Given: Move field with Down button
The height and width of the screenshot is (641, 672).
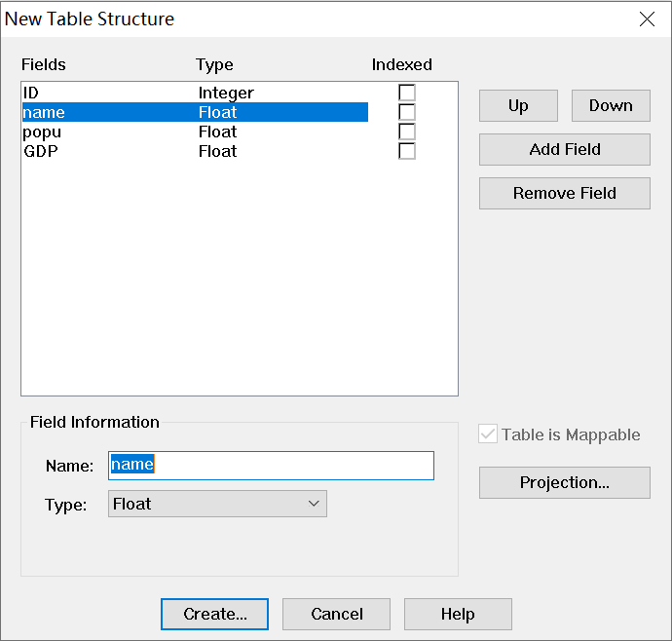Looking at the screenshot, I should tap(611, 106).
